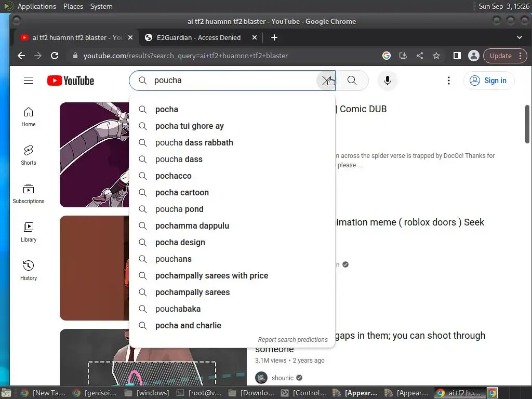Image resolution: width=532 pixels, height=399 pixels.
Task: Click the Chrome window menu button in the title bar
Action: point(16,21)
